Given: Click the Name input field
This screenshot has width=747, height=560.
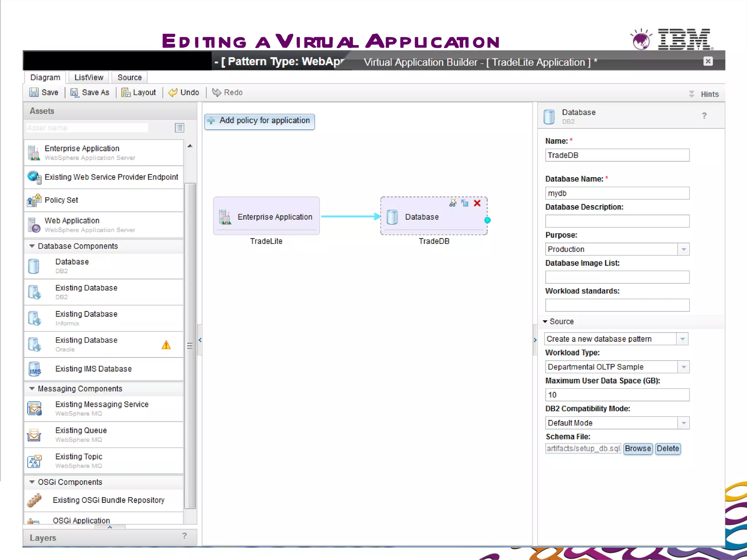Looking at the screenshot, I should click(617, 155).
